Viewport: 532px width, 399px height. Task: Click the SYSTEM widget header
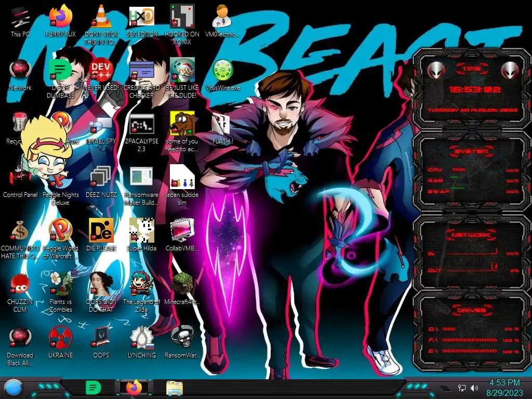[472, 151]
